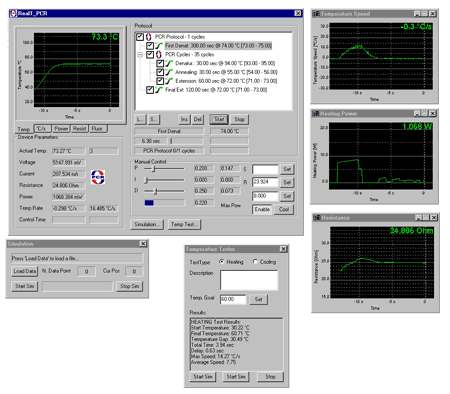
Task: Click the L... load protocol button
Action: coord(141,119)
